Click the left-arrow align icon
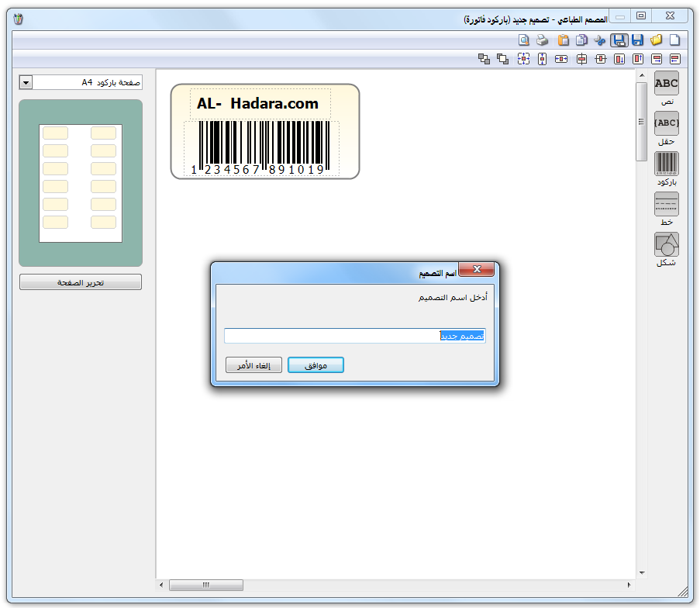Viewport: 700px width, 608px height. [675, 58]
